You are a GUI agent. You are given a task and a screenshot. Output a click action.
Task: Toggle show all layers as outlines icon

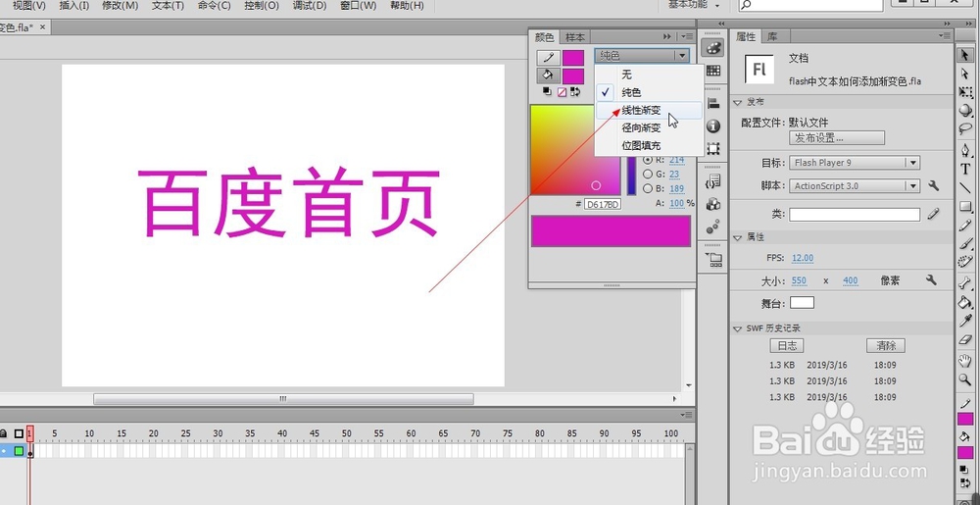click(x=19, y=433)
